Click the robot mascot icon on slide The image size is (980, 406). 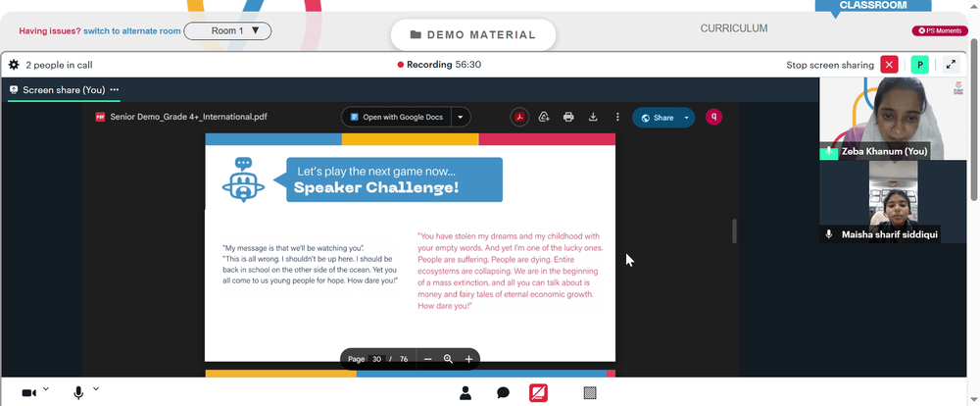click(x=243, y=179)
